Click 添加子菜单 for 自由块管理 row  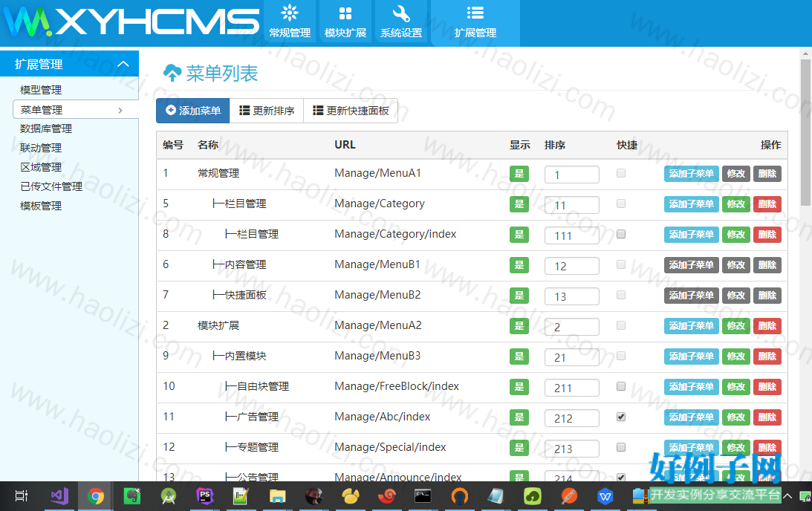tap(692, 387)
